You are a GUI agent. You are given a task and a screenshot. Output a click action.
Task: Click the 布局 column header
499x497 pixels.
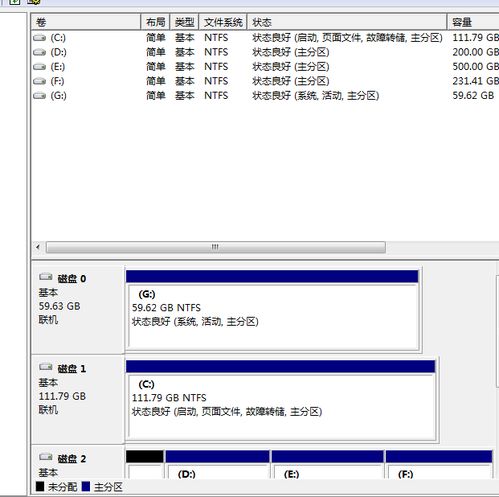[x=155, y=22]
